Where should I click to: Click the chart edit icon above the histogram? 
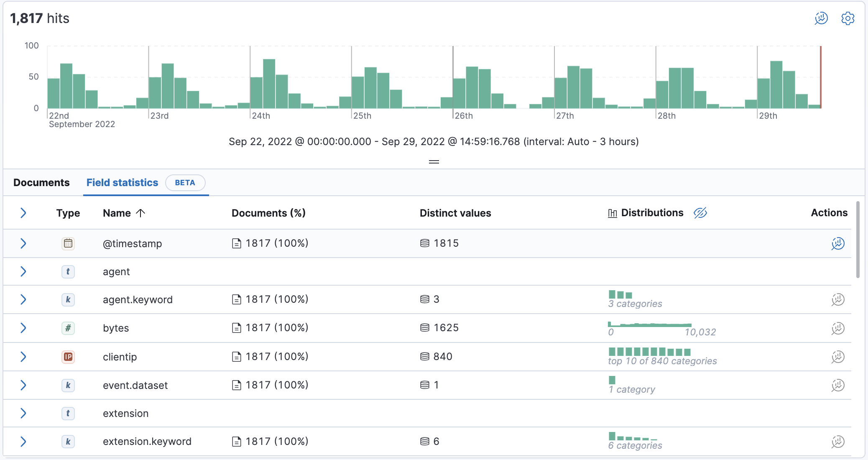821,18
